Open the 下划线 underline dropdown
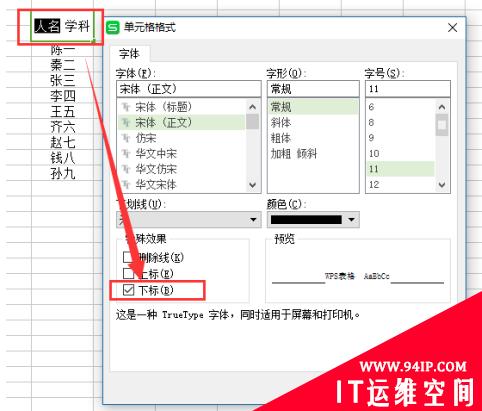This screenshot has height=411, width=482. tap(188, 219)
